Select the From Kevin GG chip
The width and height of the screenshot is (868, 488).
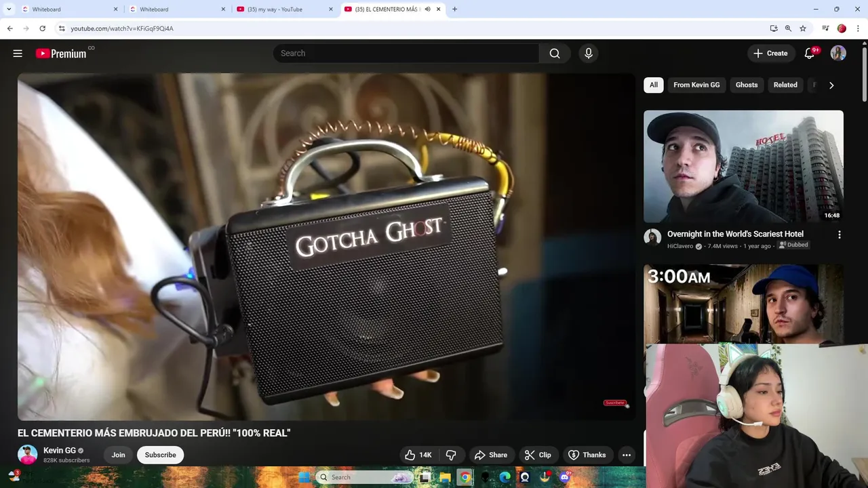coord(696,85)
